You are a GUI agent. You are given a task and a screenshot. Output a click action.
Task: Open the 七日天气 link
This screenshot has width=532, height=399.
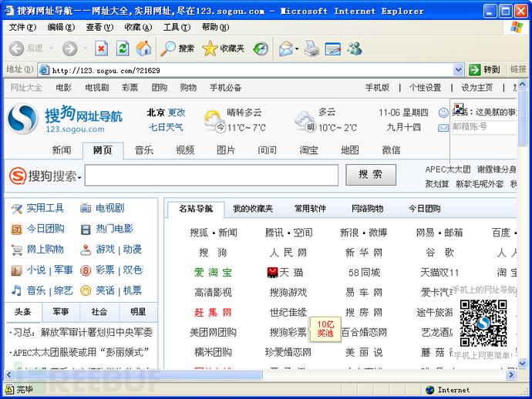click(x=166, y=127)
